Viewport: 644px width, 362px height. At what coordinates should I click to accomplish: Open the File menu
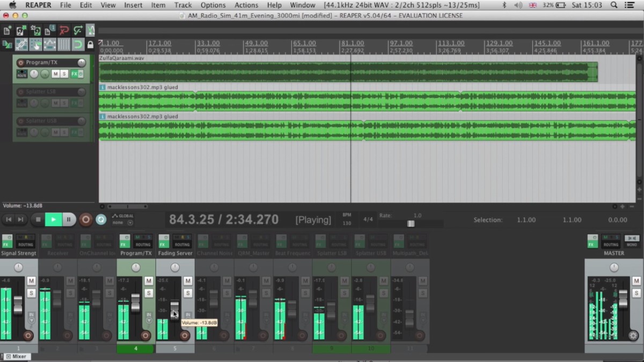(x=65, y=5)
